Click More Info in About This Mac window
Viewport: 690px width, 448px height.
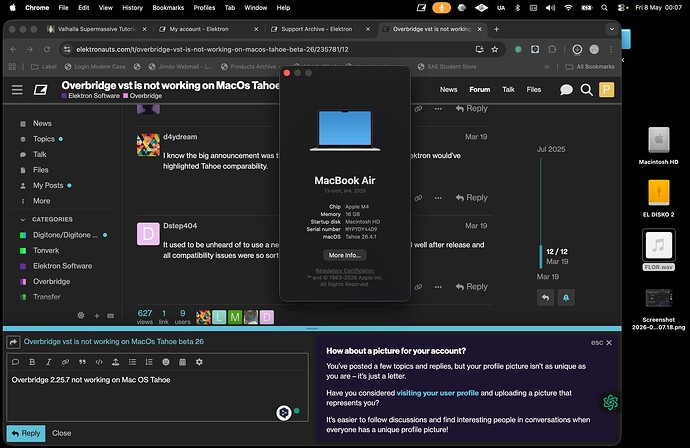point(345,255)
